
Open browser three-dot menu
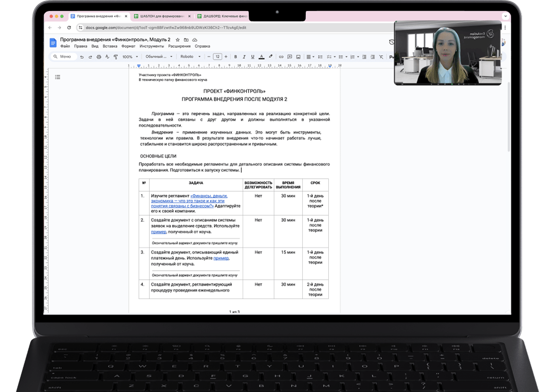point(505,28)
